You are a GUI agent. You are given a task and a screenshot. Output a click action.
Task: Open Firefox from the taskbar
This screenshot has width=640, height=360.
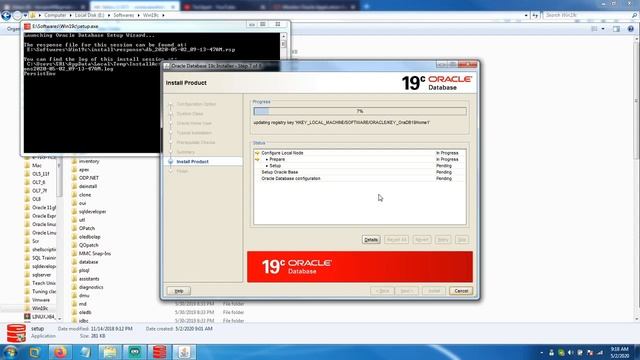point(60,352)
